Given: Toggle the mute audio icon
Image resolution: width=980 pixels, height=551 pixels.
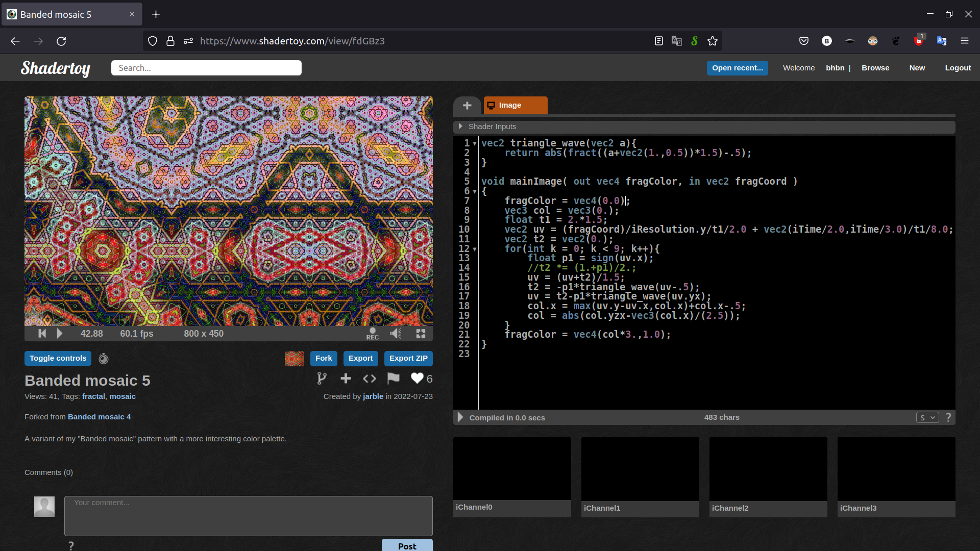Looking at the screenshot, I should click(x=397, y=333).
